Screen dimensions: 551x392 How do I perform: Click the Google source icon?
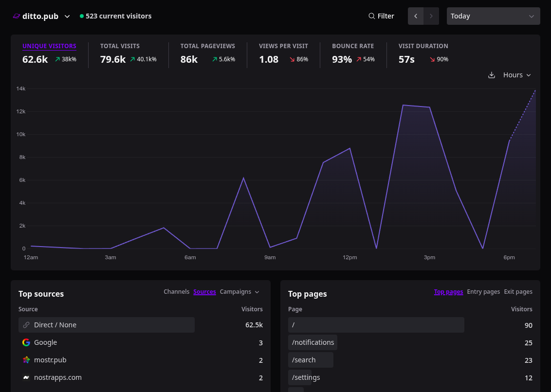[x=26, y=342]
